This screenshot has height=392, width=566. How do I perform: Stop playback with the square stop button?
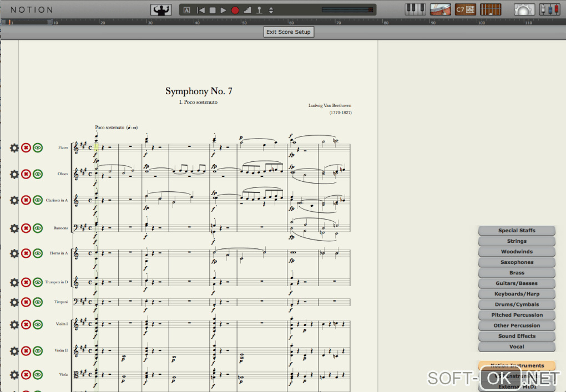[x=212, y=10]
